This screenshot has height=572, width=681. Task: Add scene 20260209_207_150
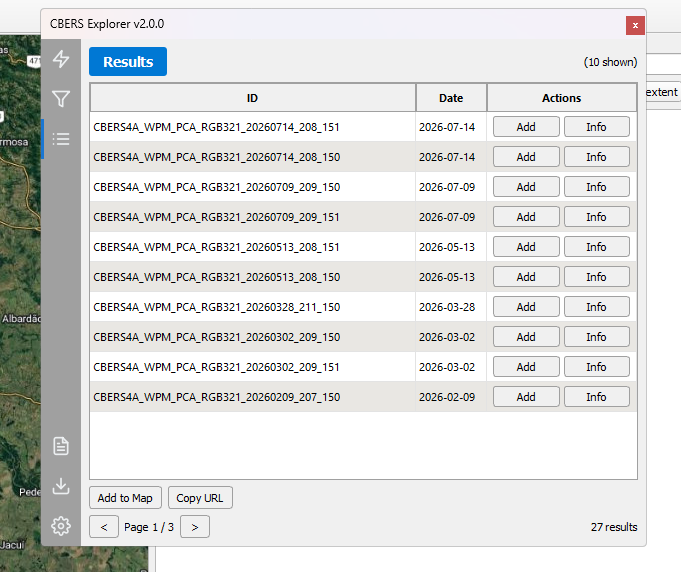[526, 397]
